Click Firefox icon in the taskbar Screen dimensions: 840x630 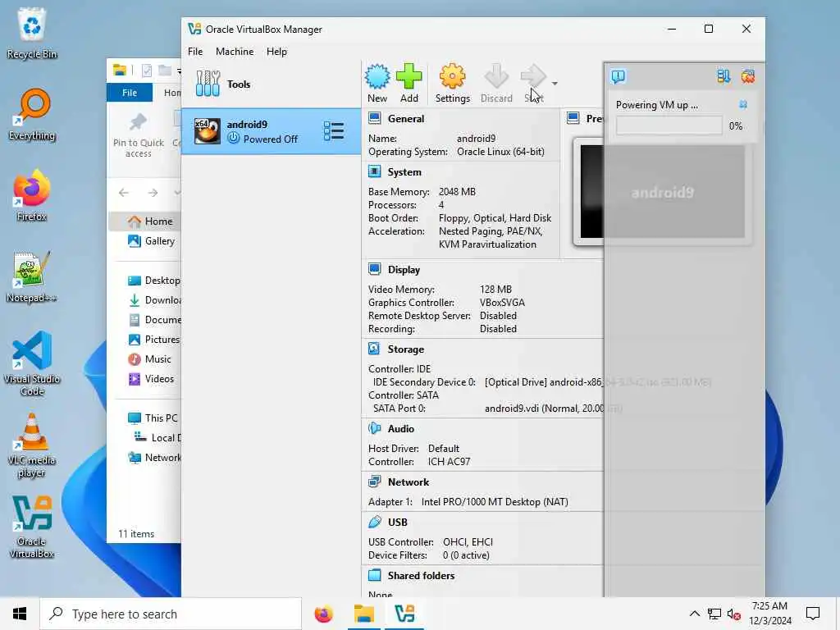[x=323, y=614]
